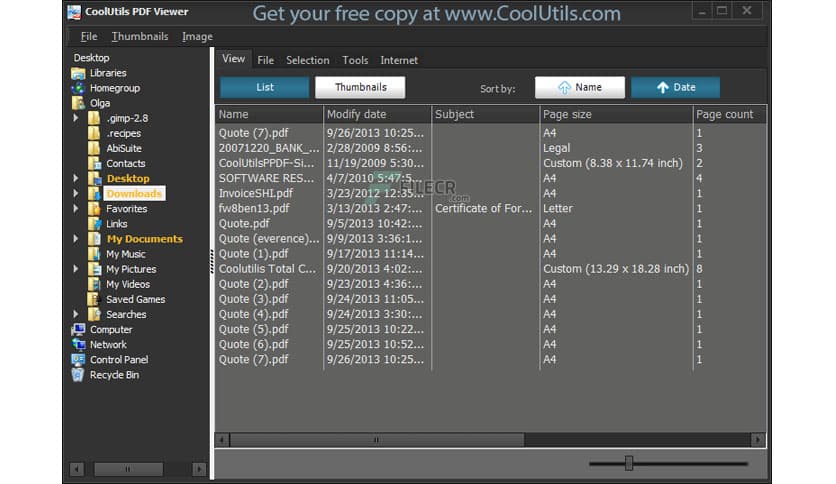Click the AbiSuite folder icon

94,148
